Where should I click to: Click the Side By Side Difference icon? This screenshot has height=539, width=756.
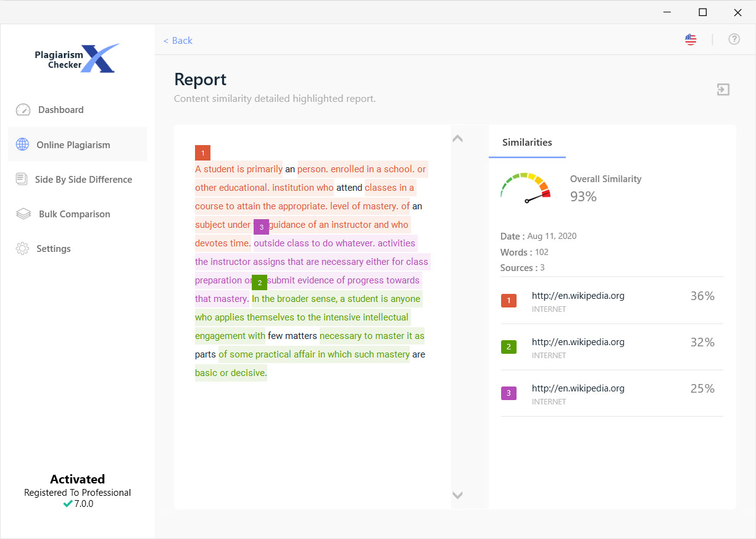pyautogui.click(x=22, y=179)
